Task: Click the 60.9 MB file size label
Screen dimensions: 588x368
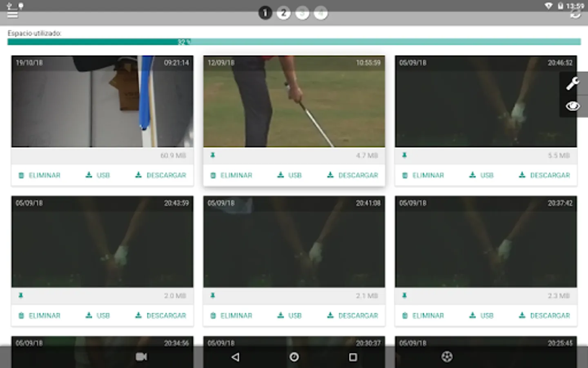Action: 173,155
